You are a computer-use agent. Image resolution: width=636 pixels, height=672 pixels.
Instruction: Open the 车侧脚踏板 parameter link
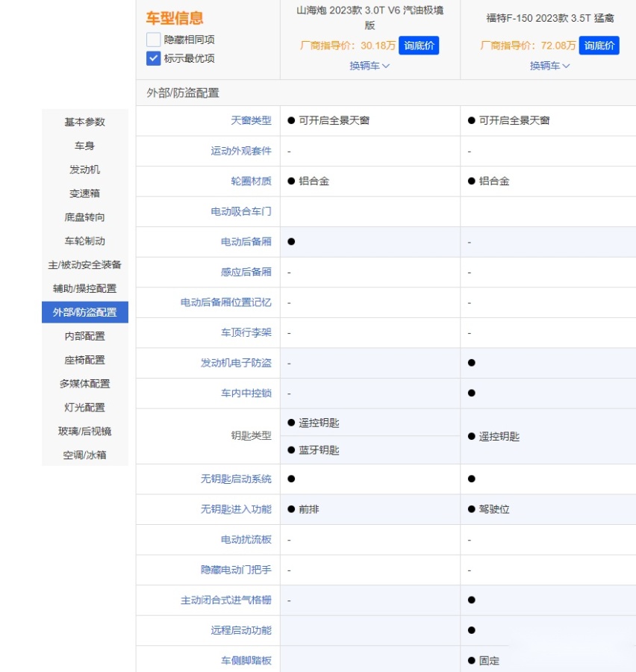[x=246, y=661]
